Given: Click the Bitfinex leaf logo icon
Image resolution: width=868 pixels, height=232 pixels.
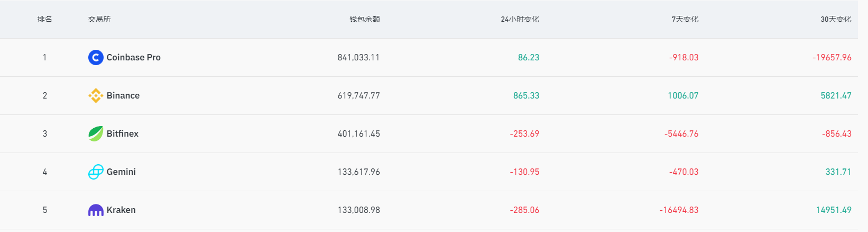Looking at the screenshot, I should (x=96, y=133).
